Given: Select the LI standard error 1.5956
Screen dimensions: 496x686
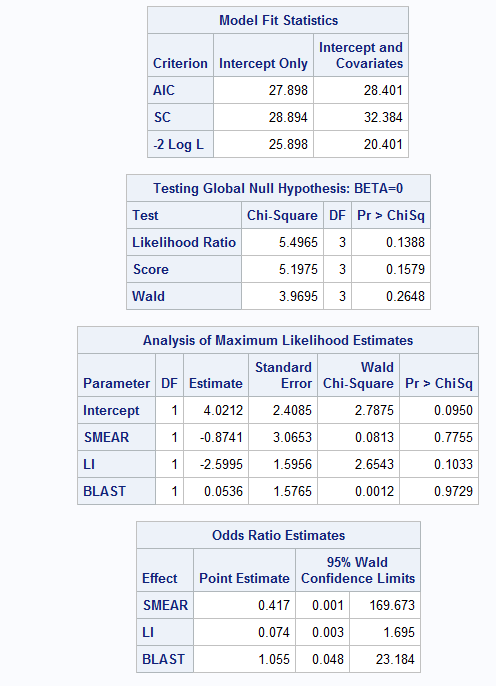Looking at the screenshot, I should 292,464.
